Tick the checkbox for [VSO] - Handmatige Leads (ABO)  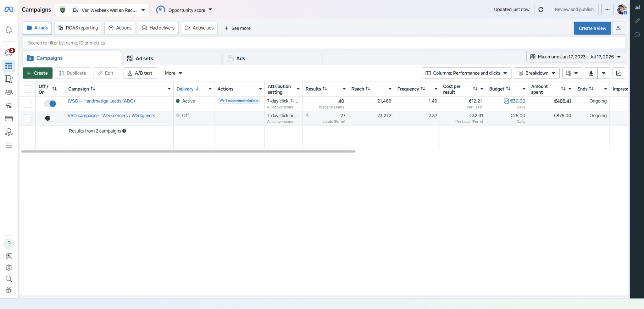(28, 104)
